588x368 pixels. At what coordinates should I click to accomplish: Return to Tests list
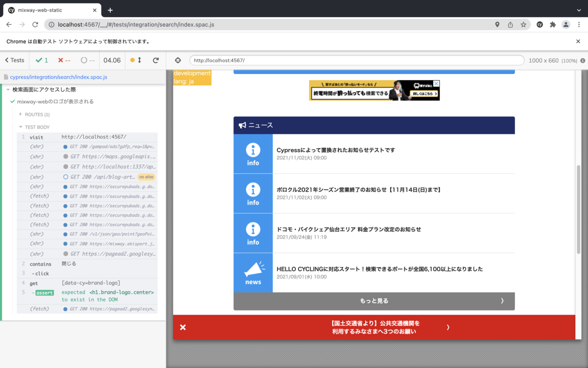[15, 60]
